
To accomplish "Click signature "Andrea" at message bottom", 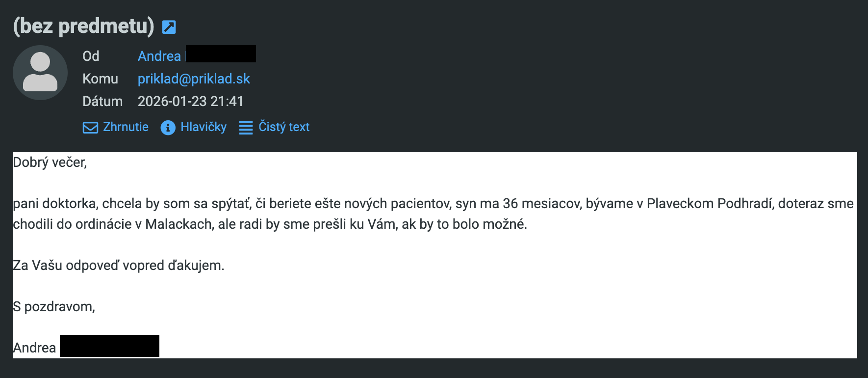I will click(x=34, y=348).
